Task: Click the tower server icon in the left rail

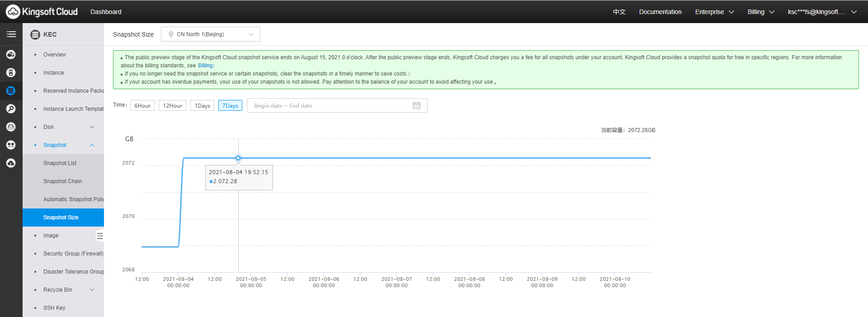Action: (x=11, y=72)
